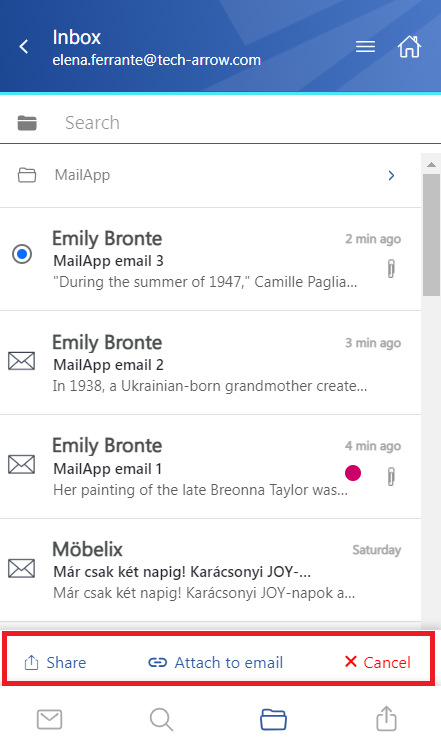
Task: Click the magenta dot on MailApp email 1
Action: [x=353, y=473]
